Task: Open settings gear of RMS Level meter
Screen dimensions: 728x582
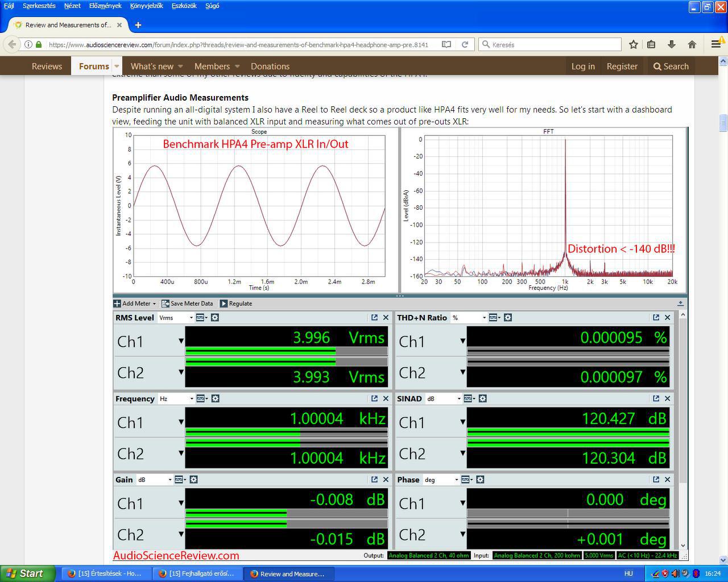Action: [x=215, y=318]
